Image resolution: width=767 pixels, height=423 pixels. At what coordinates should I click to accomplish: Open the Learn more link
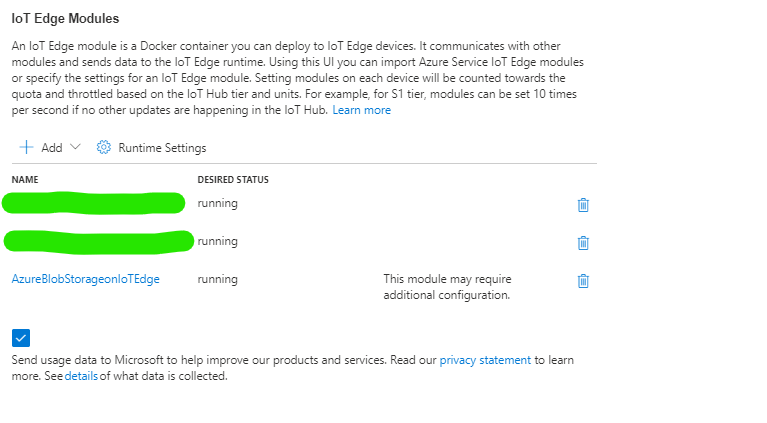[x=362, y=110]
